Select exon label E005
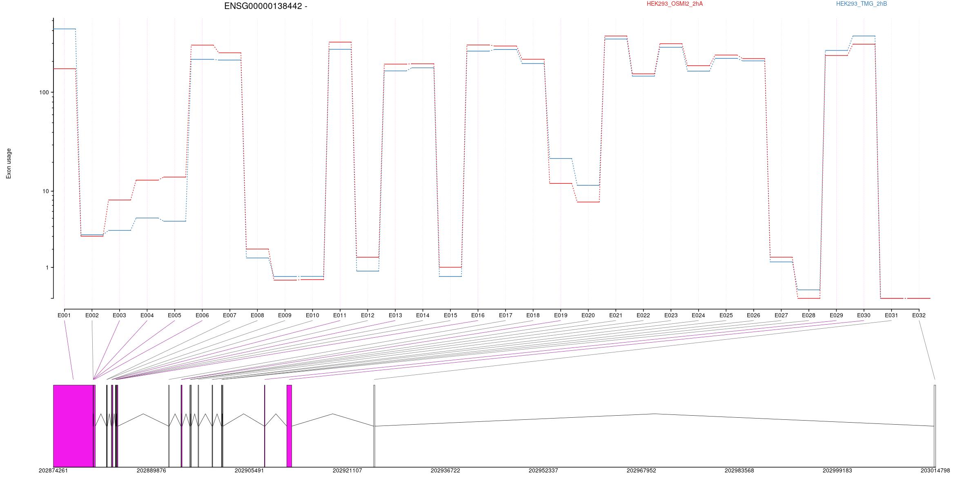Image resolution: width=980 pixels, height=490 pixels. pos(174,315)
